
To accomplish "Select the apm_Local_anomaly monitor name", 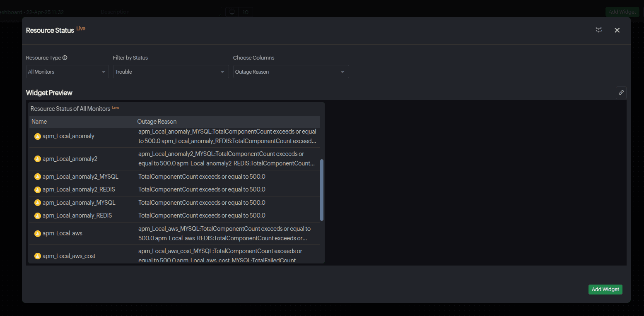I will (68, 136).
